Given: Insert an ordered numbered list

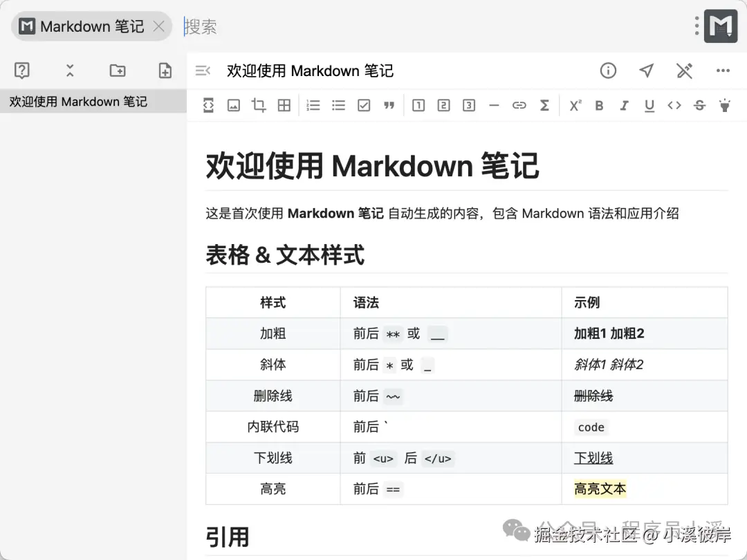Looking at the screenshot, I should click(x=313, y=105).
